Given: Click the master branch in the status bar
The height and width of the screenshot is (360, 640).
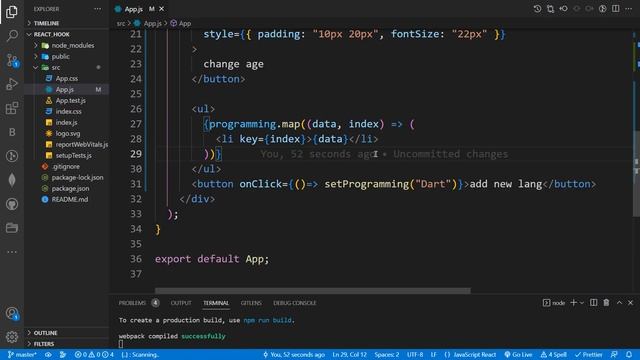Looking at the screenshot, I should [x=22, y=354].
